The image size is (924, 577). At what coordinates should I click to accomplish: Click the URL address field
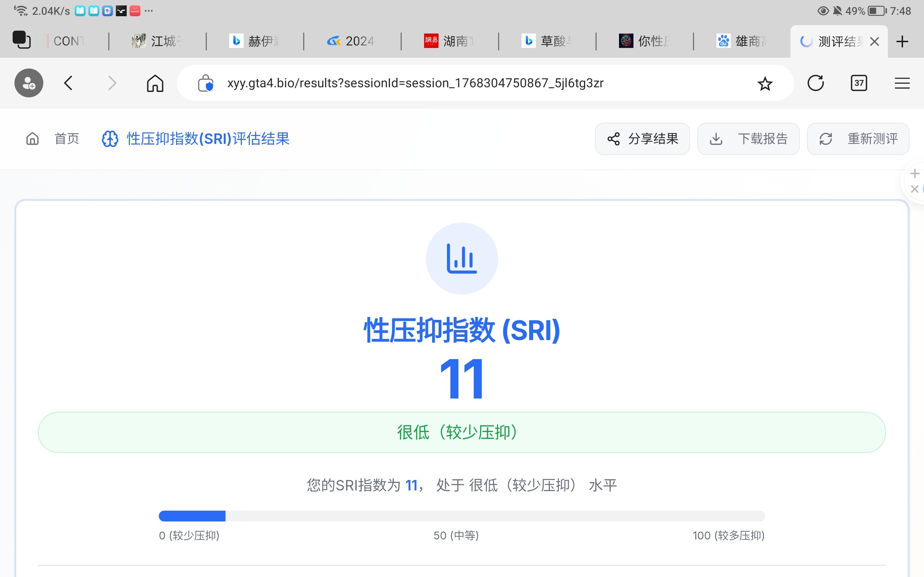pyautogui.click(x=415, y=83)
